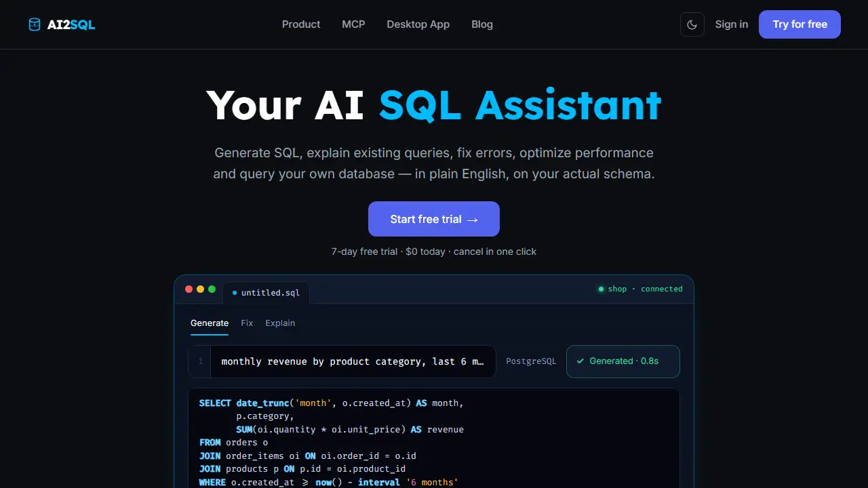Click the JOIN products p code line
Image resolution: width=868 pixels, height=488 pixels.
click(x=302, y=468)
